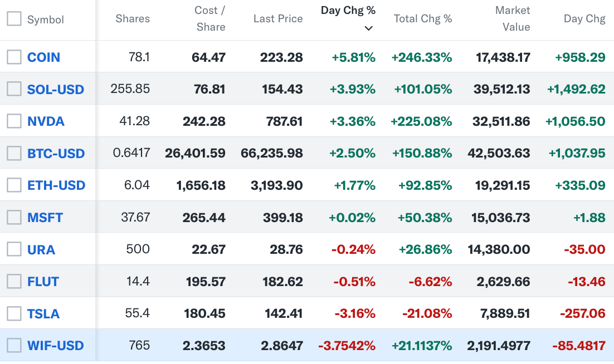Mark the WIF-USD checkbox

[x=14, y=345]
